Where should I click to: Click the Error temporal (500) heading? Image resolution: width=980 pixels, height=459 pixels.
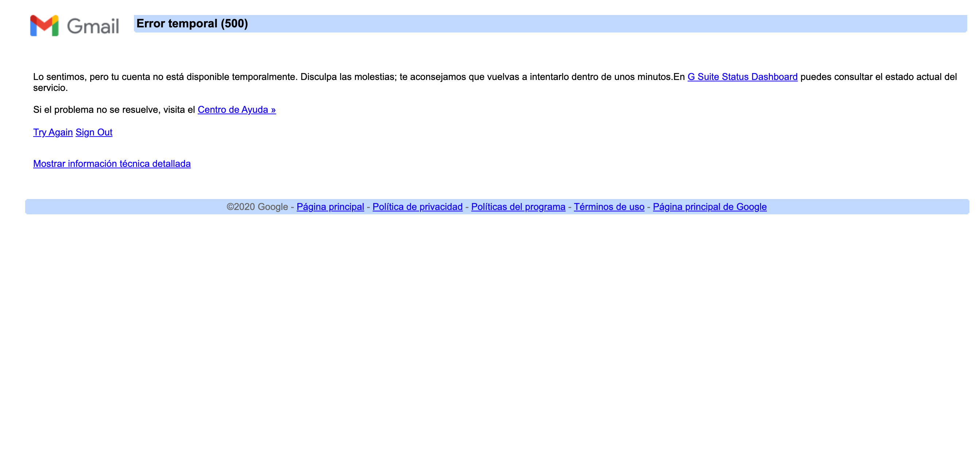pyautogui.click(x=192, y=24)
